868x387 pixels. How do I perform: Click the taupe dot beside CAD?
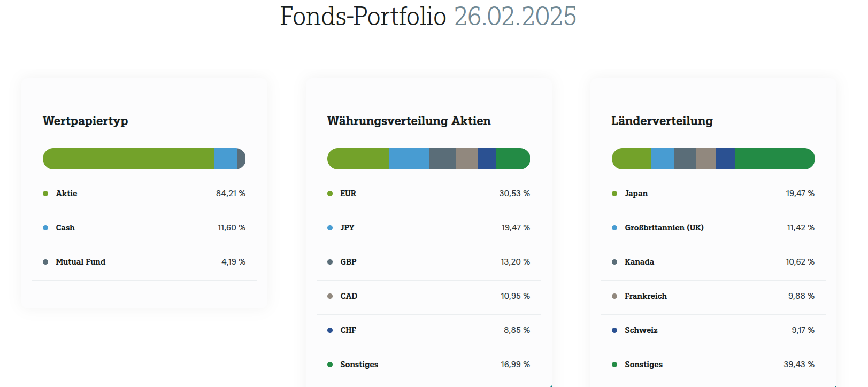click(x=330, y=296)
